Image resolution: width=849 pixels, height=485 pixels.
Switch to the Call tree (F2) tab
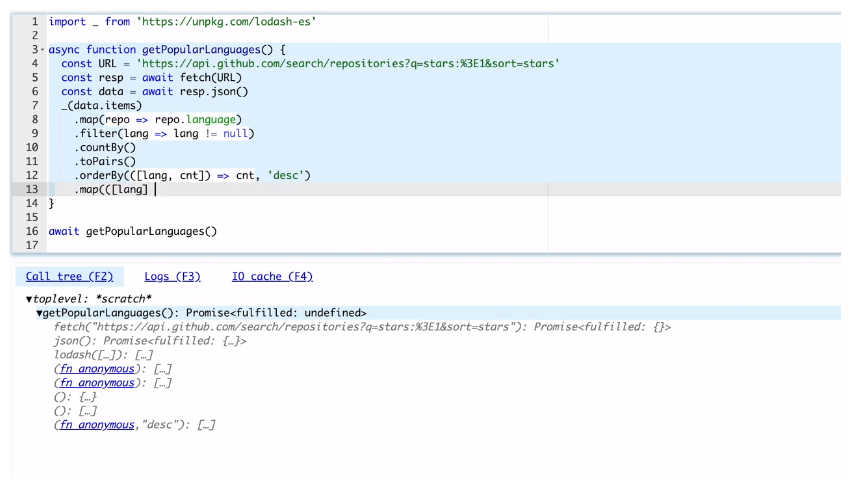(69, 277)
